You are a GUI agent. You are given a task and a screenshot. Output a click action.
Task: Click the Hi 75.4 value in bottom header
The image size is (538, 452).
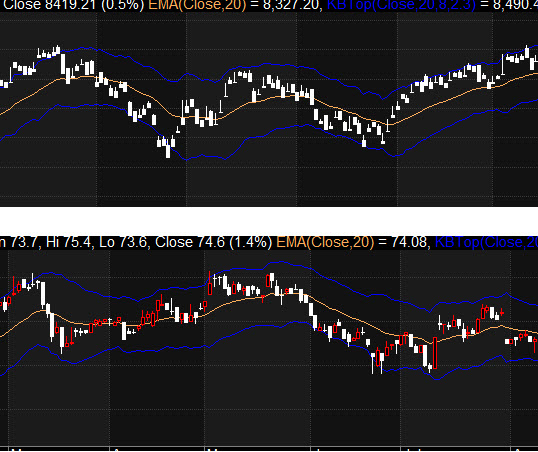coord(69,242)
